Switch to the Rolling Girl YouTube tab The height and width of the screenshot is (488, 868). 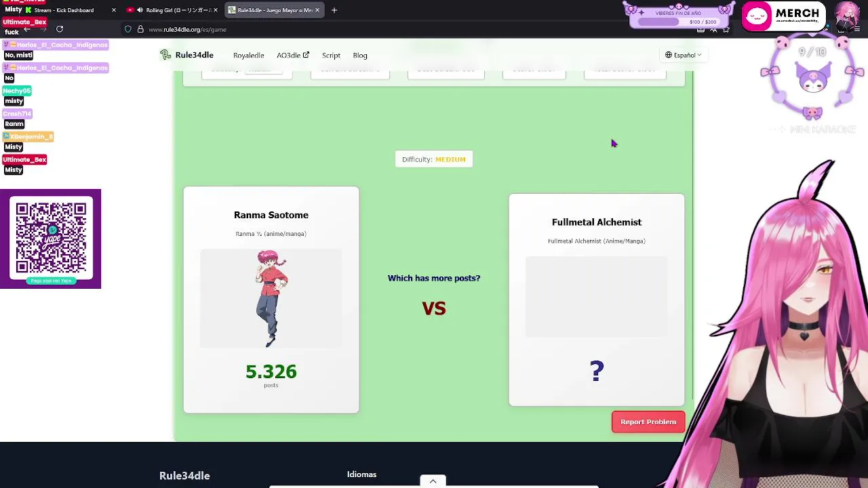click(x=173, y=10)
